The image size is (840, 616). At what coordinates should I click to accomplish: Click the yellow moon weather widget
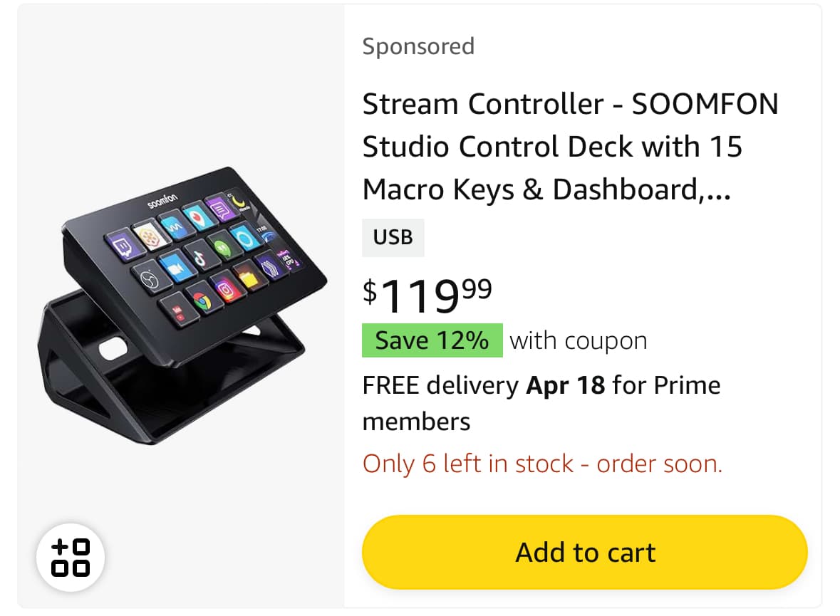click(239, 201)
